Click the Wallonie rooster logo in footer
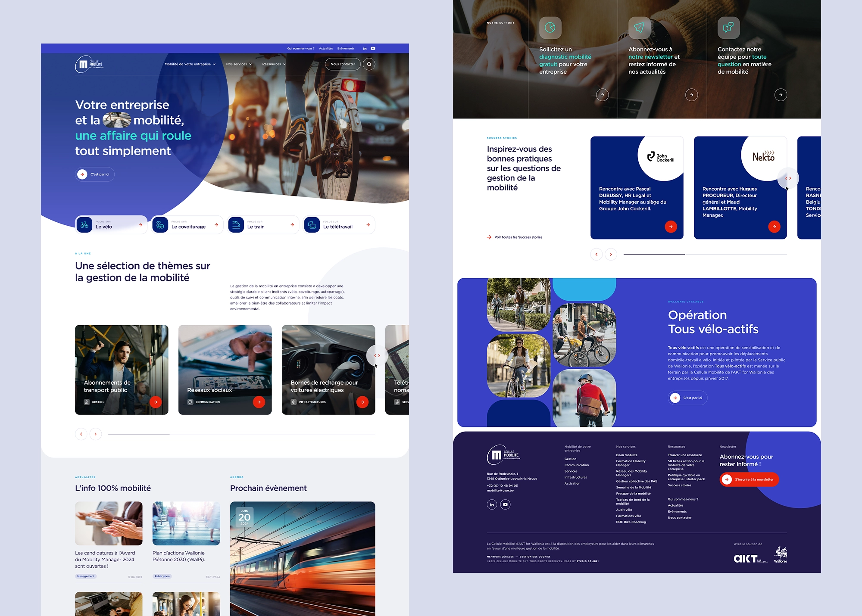 [781, 554]
